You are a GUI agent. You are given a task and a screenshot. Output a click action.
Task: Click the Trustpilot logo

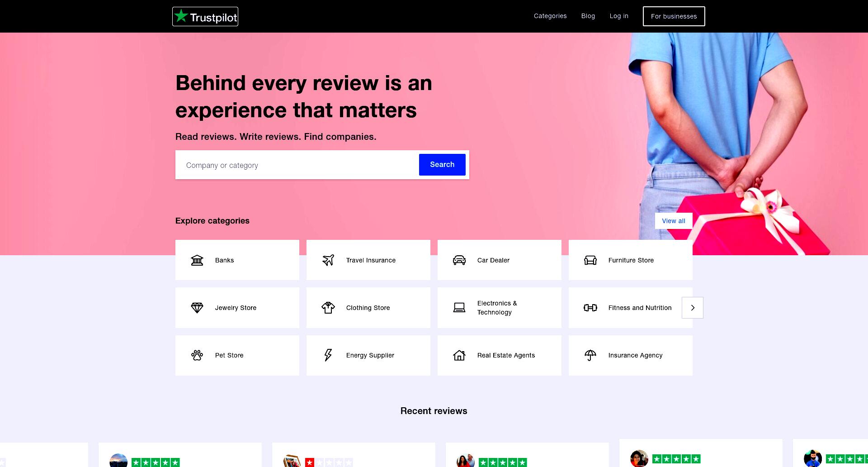tap(205, 17)
